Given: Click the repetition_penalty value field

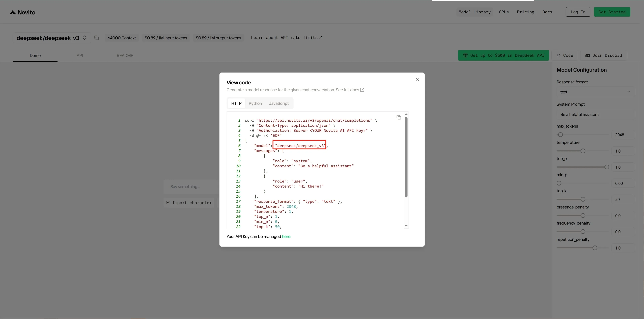Looking at the screenshot, I should [x=623, y=248].
